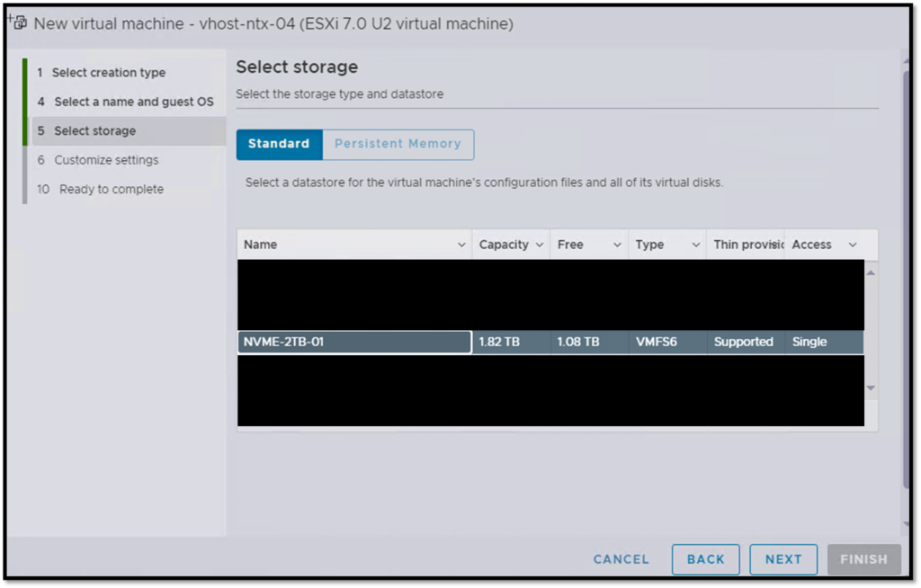Jump to step 6 Customize settings
921x588 pixels.
[x=105, y=160]
